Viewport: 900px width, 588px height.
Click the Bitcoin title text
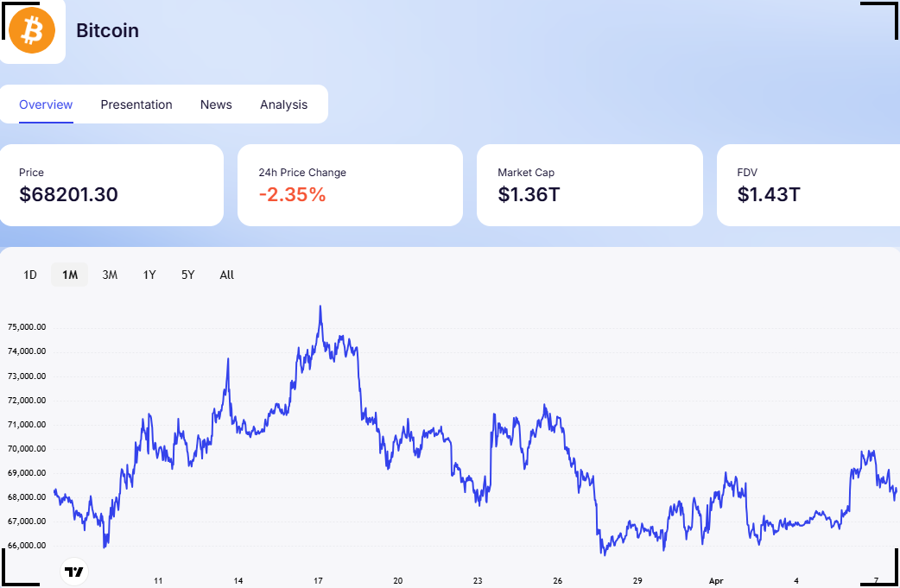pos(107,30)
